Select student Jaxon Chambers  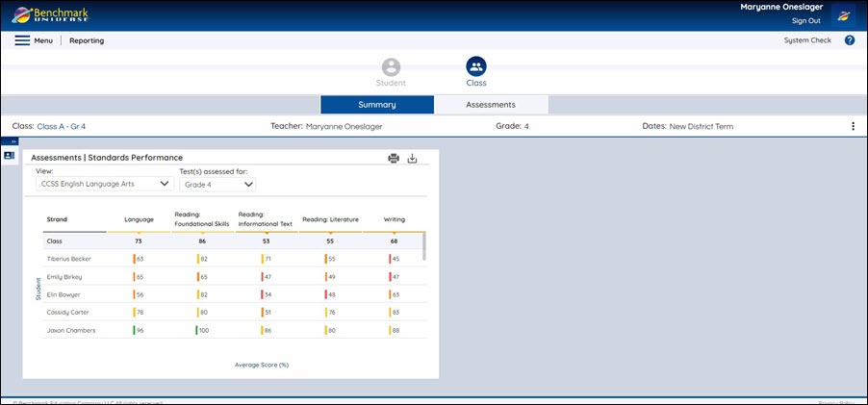(71, 330)
